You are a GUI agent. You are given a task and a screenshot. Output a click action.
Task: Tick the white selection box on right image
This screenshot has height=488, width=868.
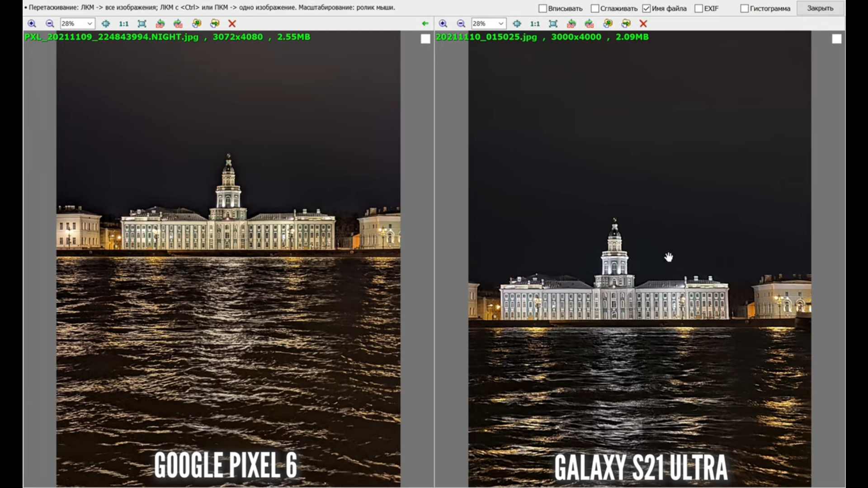coord(837,39)
